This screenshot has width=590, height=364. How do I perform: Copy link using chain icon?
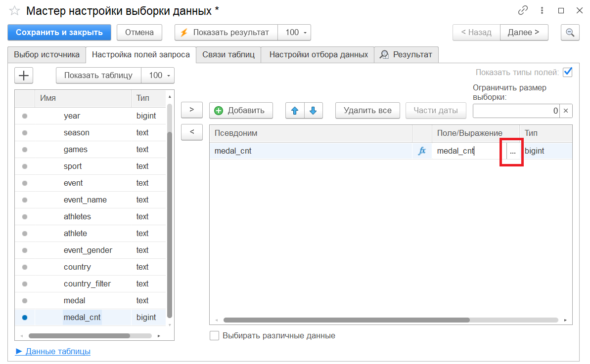coord(523,10)
